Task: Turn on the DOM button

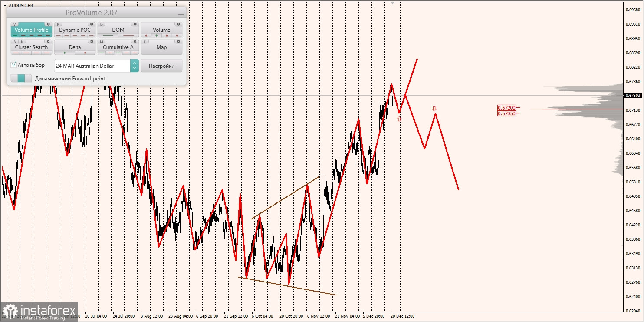Action: 118,30
